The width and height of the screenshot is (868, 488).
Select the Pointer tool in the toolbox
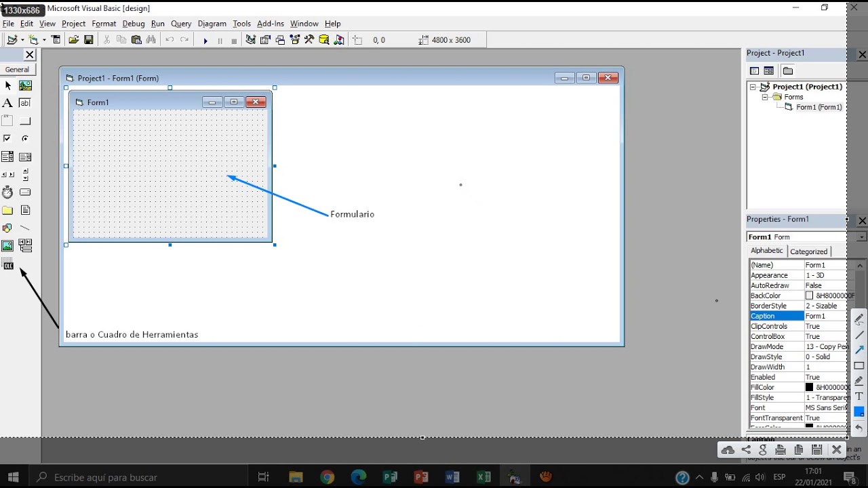click(7, 86)
